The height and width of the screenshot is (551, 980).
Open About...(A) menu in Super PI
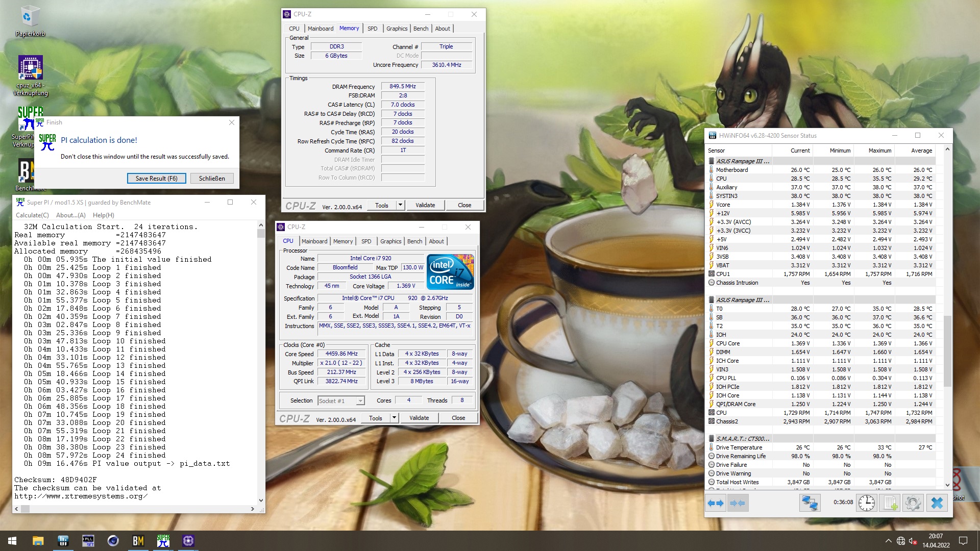71,215
